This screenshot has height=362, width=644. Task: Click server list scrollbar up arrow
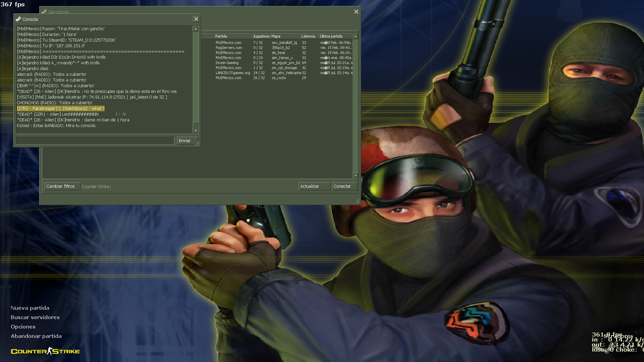pyautogui.click(x=356, y=36)
